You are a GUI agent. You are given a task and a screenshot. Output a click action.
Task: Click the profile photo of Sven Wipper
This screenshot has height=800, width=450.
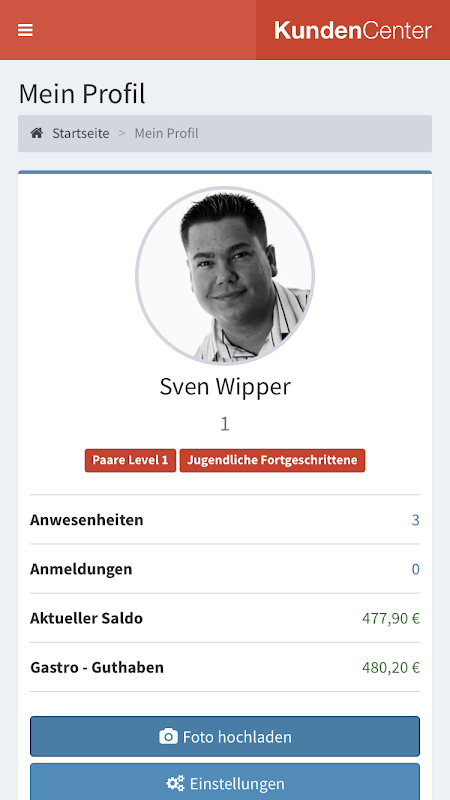(x=225, y=276)
